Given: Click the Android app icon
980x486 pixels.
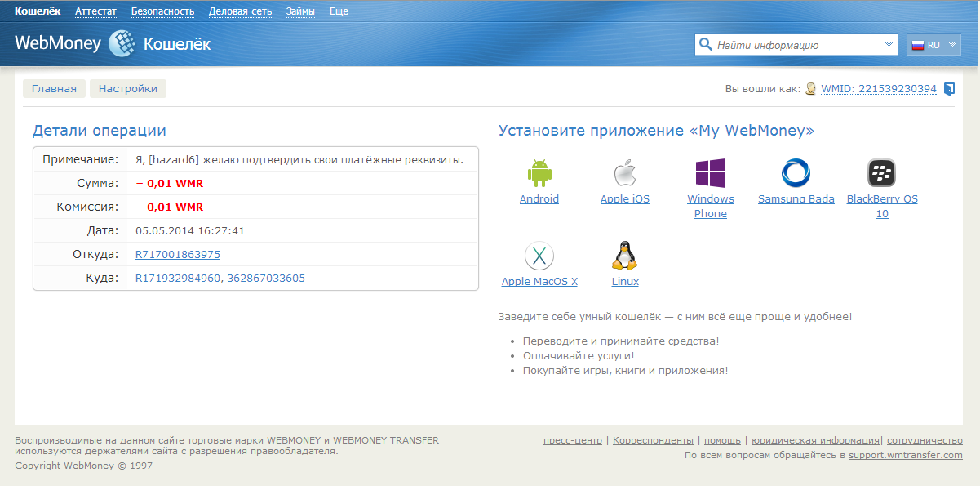Looking at the screenshot, I should point(539,173).
